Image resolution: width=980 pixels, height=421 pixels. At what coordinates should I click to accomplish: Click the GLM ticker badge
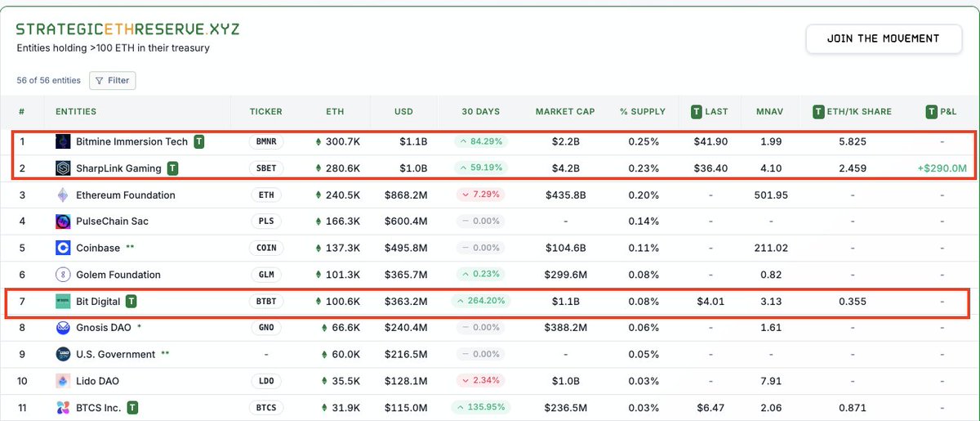pyautogui.click(x=265, y=275)
